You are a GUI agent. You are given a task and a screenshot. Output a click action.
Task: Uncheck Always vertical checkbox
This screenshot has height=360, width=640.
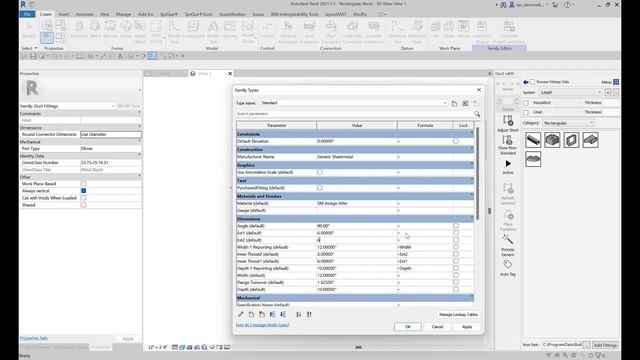point(83,191)
